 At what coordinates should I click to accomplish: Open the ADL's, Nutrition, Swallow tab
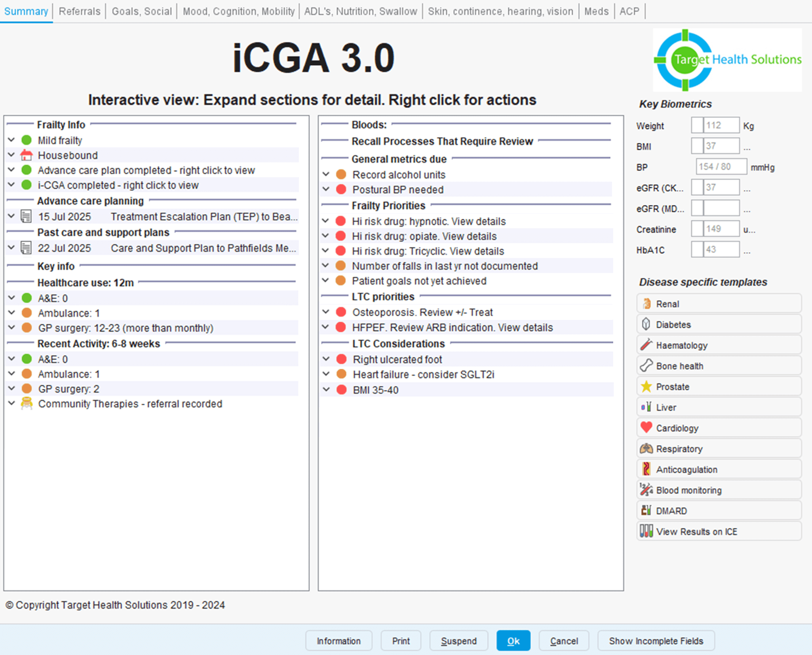361,11
